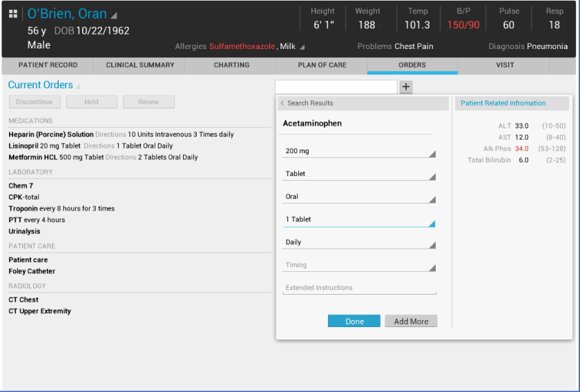Click the order search input field
The image size is (580, 392).
pos(336,87)
